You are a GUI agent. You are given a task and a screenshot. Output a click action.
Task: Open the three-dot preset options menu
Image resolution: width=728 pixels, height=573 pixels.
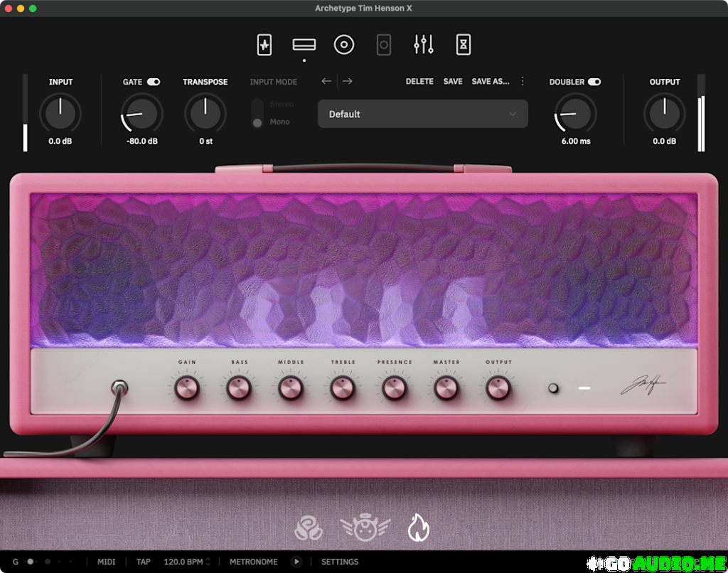523,81
